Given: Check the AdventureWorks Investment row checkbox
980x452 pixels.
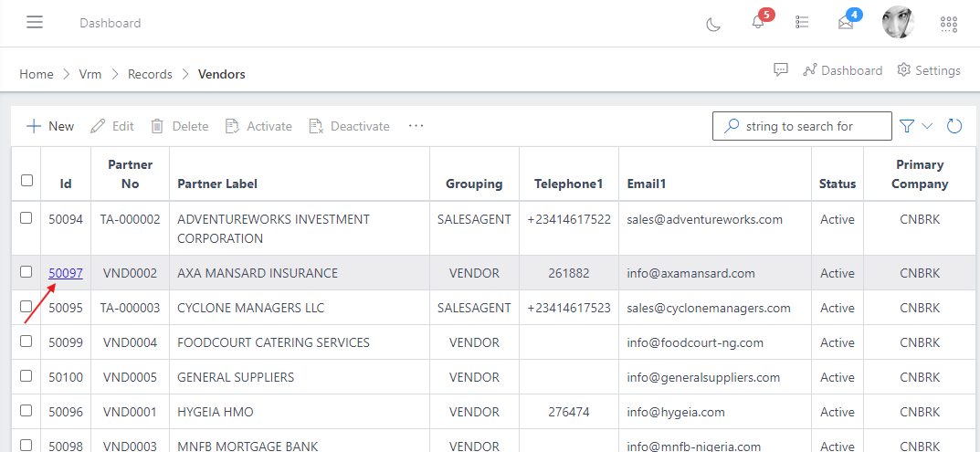Looking at the screenshot, I should [26, 218].
